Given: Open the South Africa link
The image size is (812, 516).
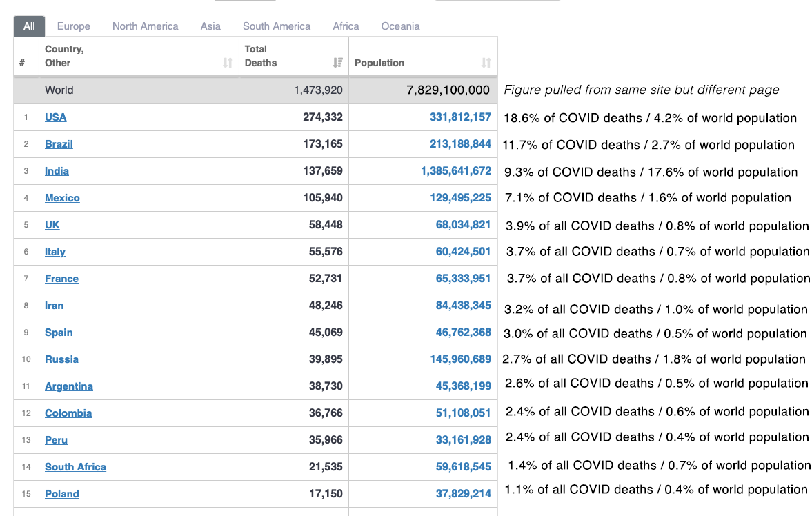Looking at the screenshot, I should (75, 467).
